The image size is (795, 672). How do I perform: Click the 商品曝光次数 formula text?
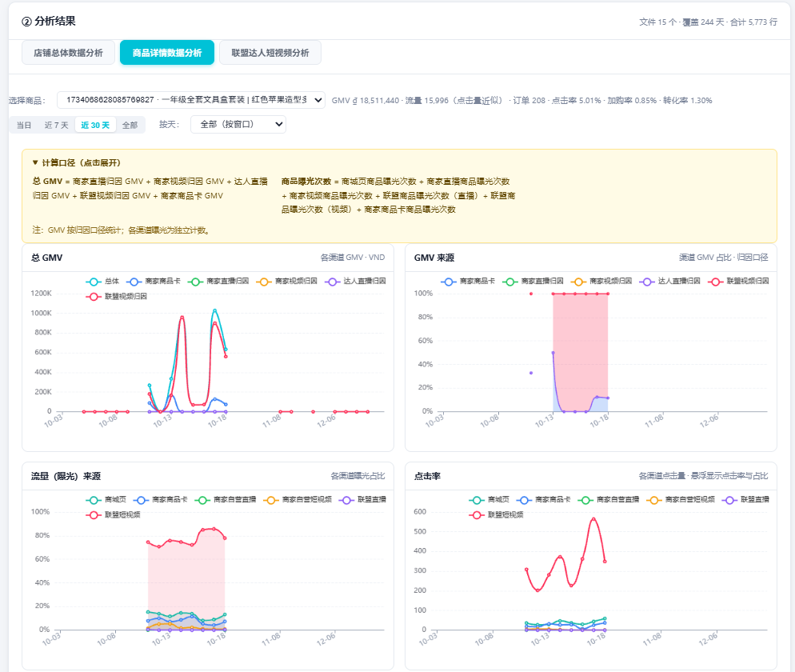pos(398,195)
